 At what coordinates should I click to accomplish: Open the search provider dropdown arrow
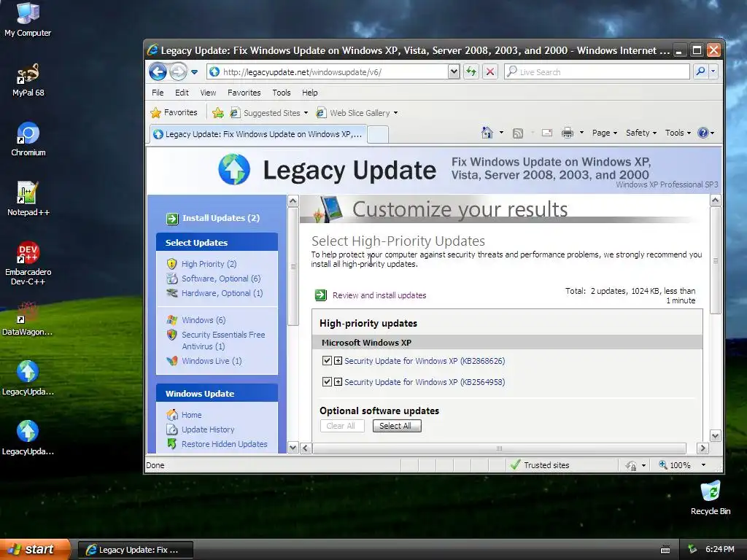pos(713,72)
